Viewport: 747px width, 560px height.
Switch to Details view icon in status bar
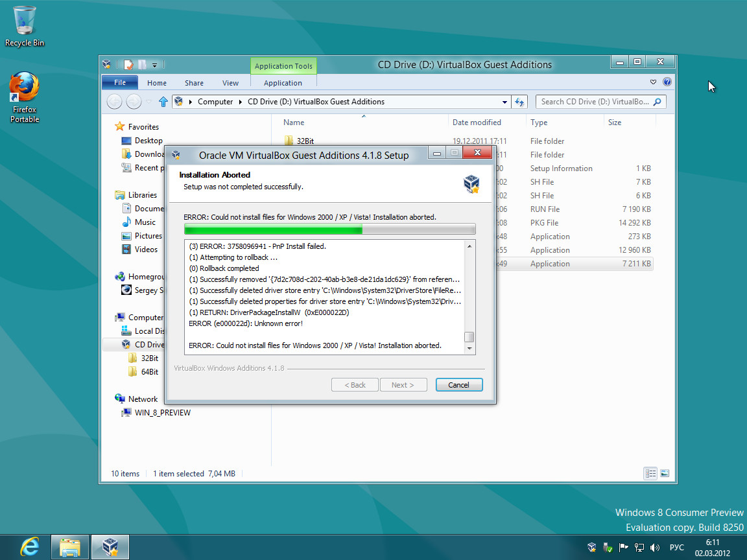(650, 473)
